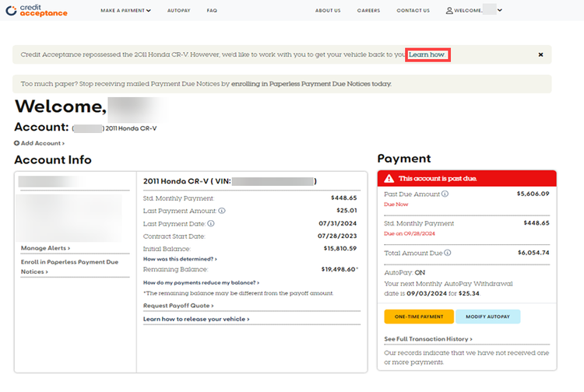Viewport: 584px width, 392px height.
Task: Follow the 'Learn how' repossession link
Action: click(x=427, y=54)
